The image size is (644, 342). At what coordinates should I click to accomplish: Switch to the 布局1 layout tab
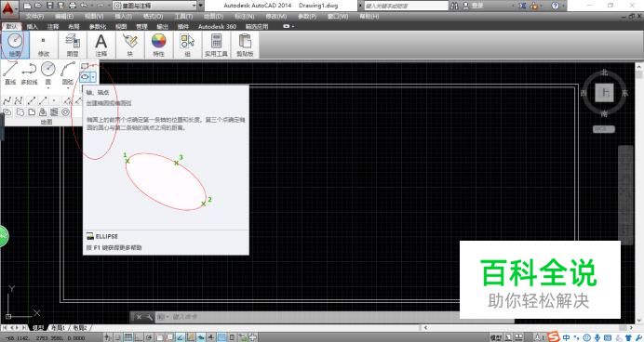click(58, 328)
